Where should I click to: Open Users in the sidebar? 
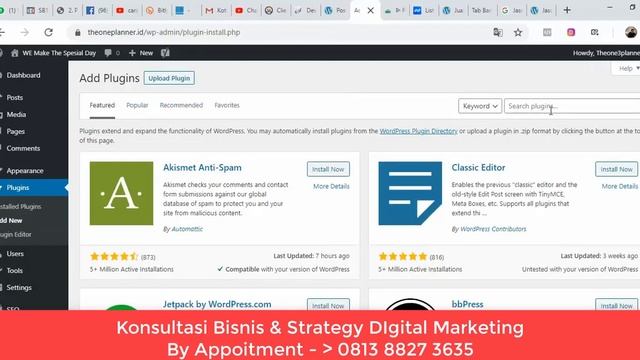(x=15, y=253)
